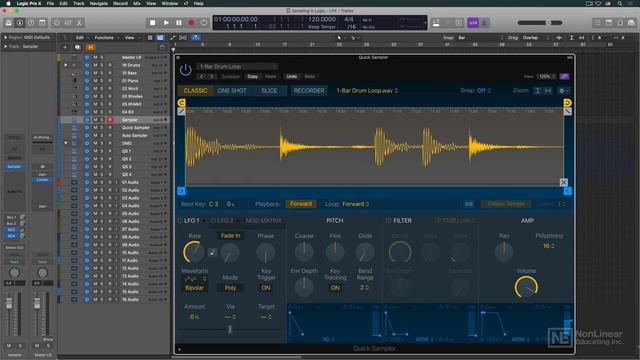Viewport: 640px width, 360px height.
Task: Toggle the Key Trigger ON button
Action: click(266, 288)
